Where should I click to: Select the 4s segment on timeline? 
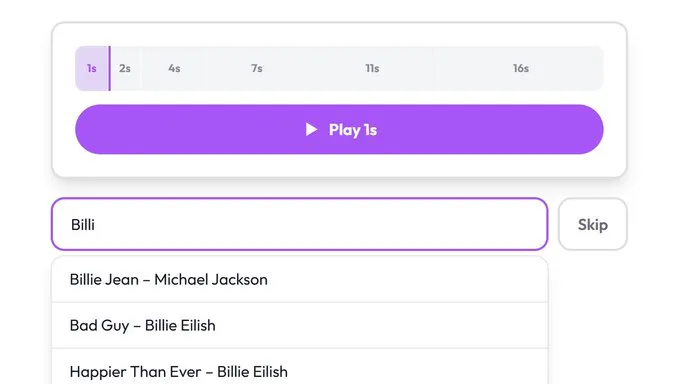(x=174, y=68)
